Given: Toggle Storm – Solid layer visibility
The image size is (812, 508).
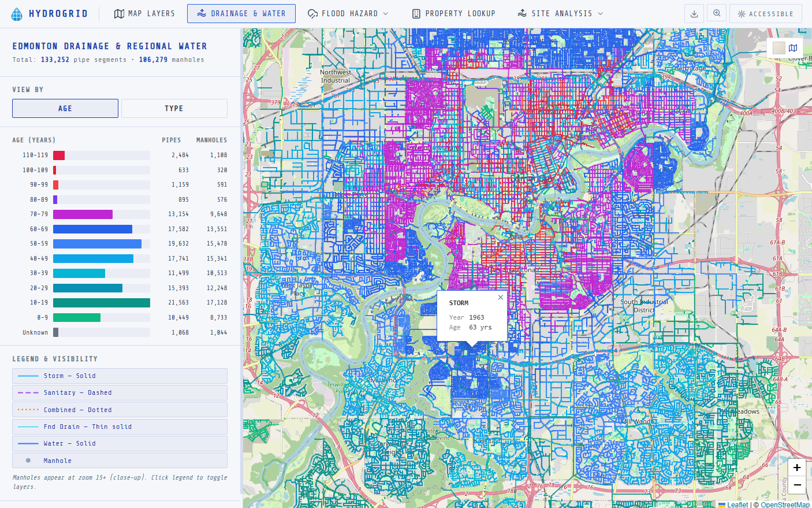Looking at the screenshot, I should click(120, 376).
